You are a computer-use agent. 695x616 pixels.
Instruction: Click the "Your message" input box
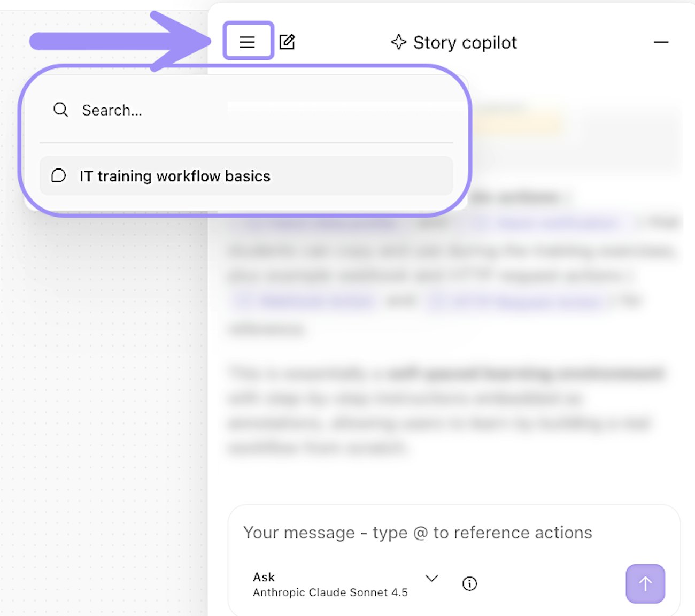pyautogui.click(x=417, y=533)
